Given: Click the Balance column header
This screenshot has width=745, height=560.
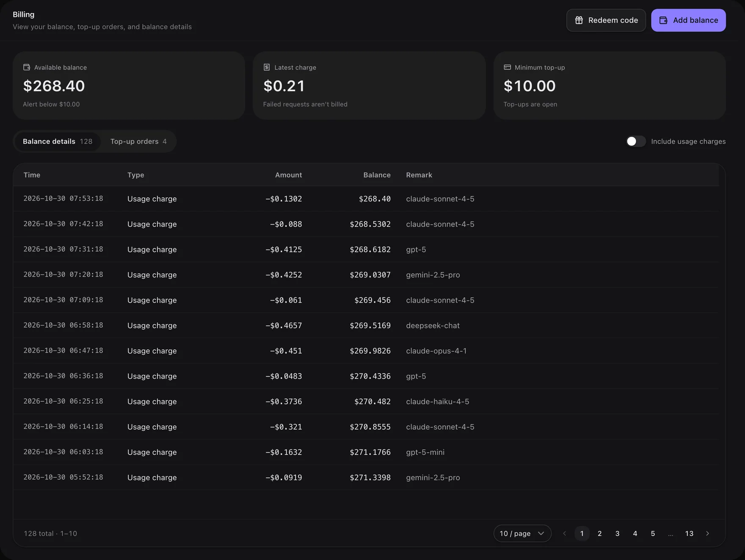Looking at the screenshot, I should click(377, 175).
